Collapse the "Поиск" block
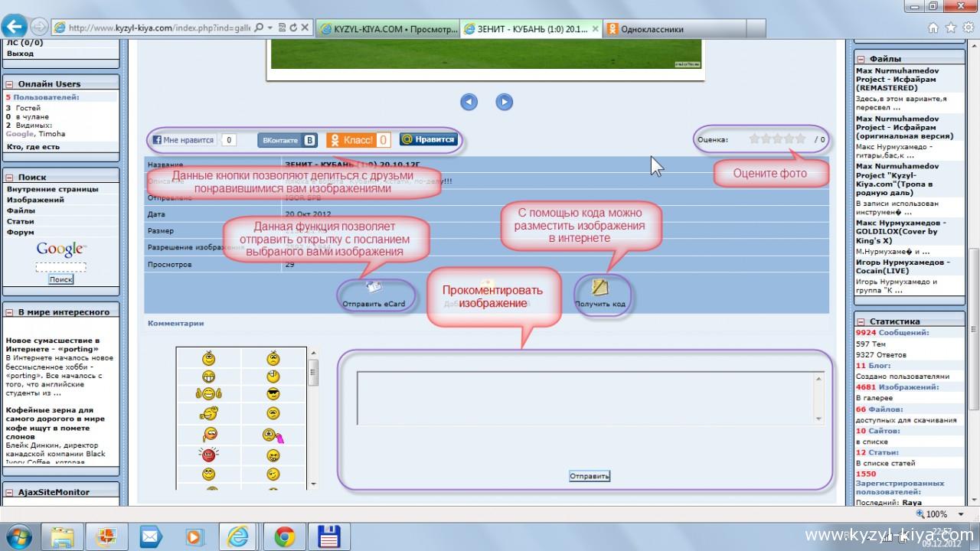The height and width of the screenshot is (551, 980). tap(10, 178)
